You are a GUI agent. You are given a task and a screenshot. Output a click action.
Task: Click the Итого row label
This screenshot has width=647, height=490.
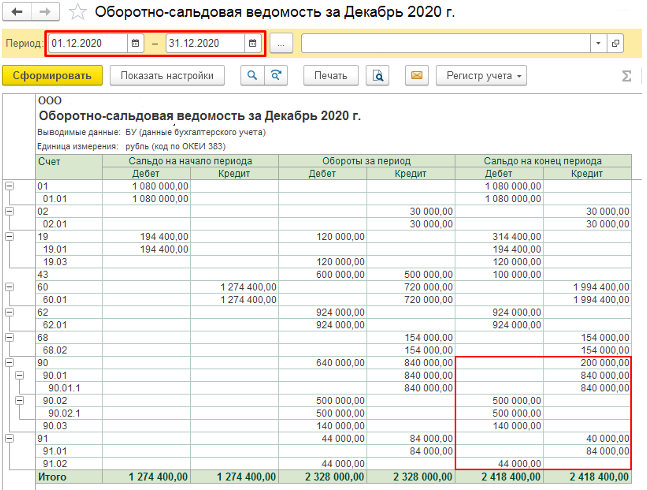[x=52, y=477]
